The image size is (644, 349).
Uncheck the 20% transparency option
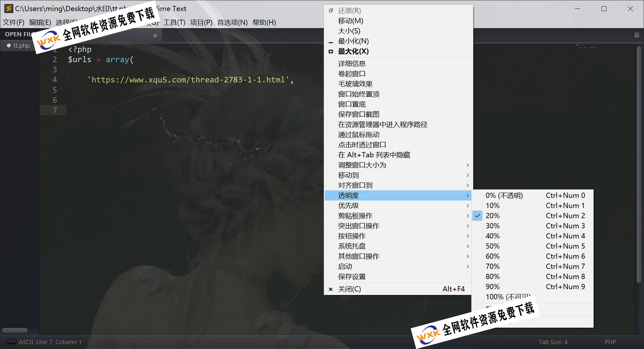point(493,216)
